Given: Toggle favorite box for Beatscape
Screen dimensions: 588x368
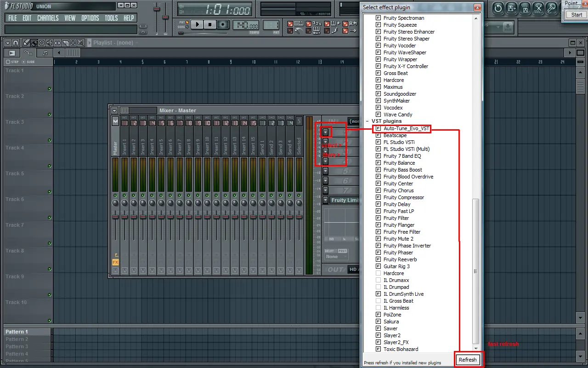Looking at the screenshot, I should (379, 135).
